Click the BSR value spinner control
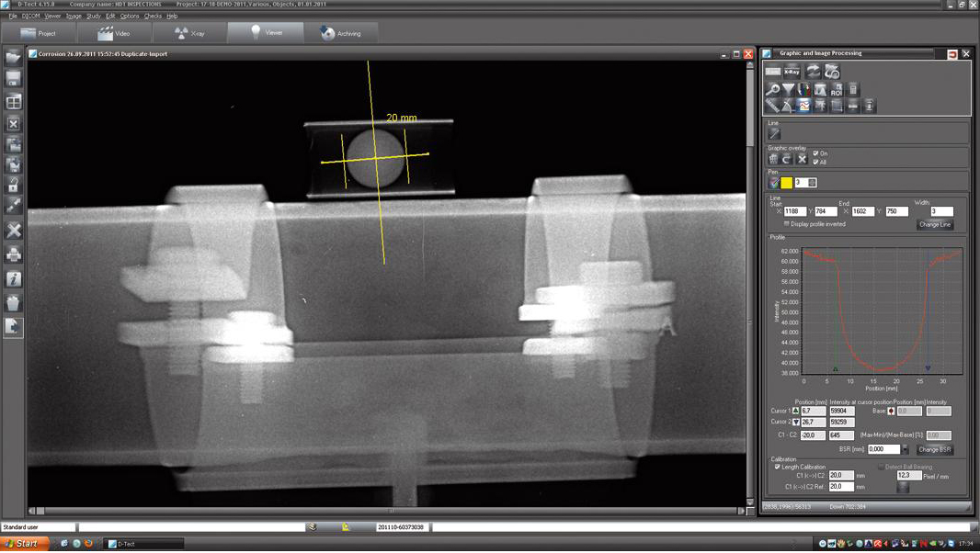 click(x=906, y=449)
